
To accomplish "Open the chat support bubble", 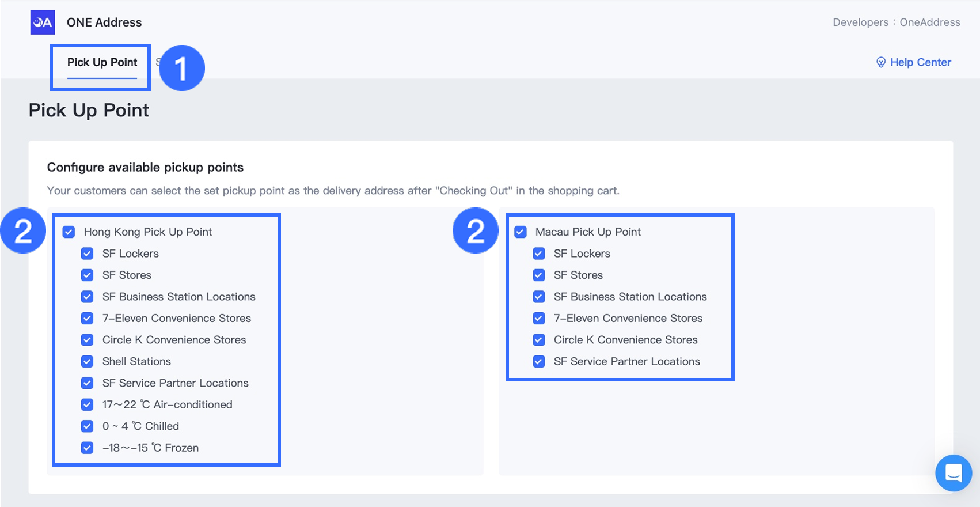I will point(954,473).
